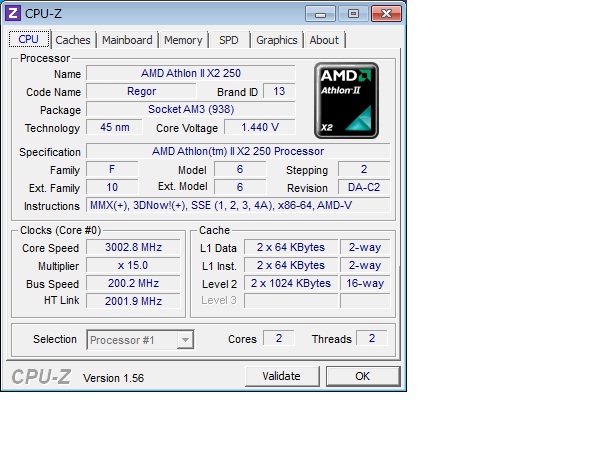Switch to the Caches tab
Viewport: 614px width, 460px height.
point(73,40)
